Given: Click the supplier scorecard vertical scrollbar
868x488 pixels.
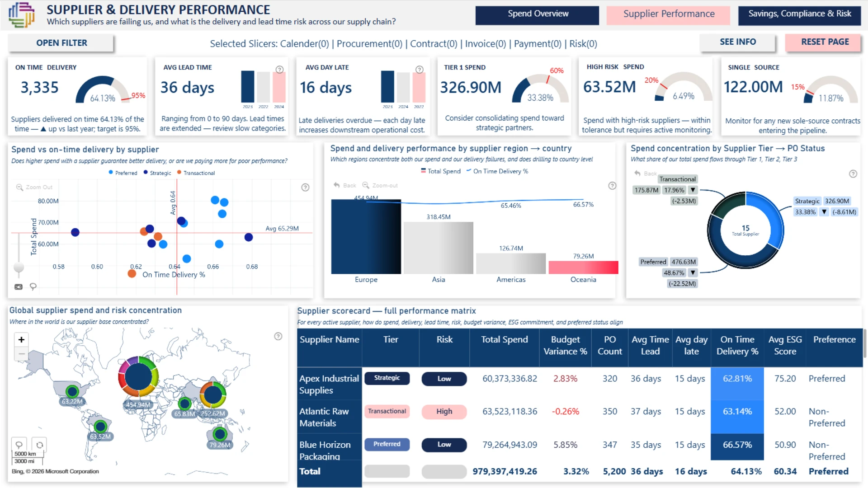Looking at the screenshot, I should point(865,343).
